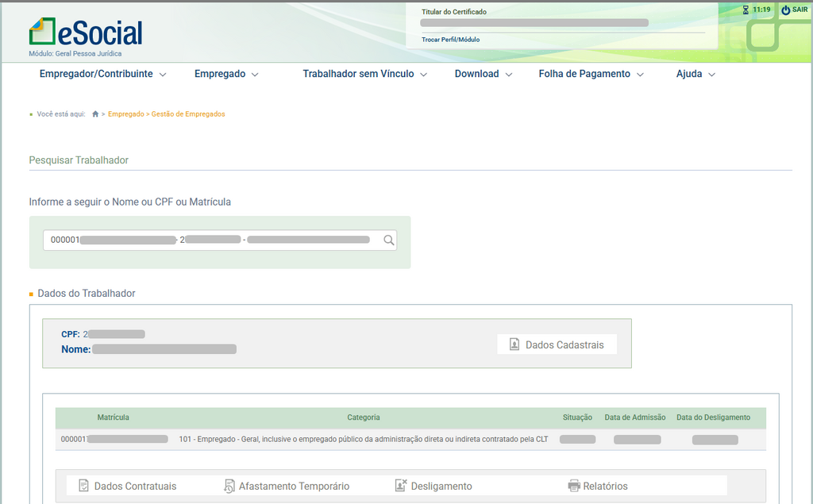Open Dados Cadastrais button

pos(557,344)
